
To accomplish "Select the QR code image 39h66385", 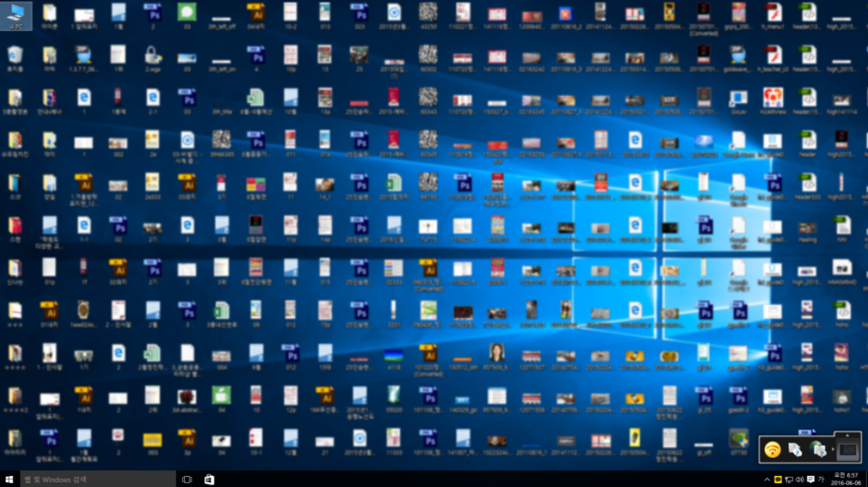I will coord(221,144).
